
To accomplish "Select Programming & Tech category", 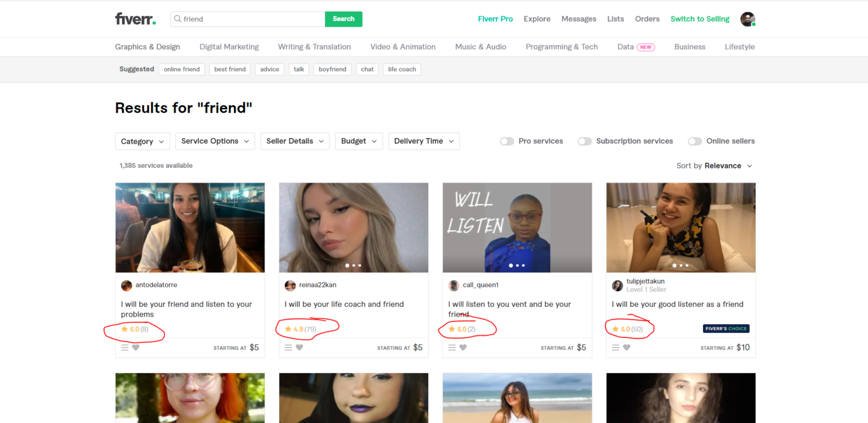I will [561, 47].
